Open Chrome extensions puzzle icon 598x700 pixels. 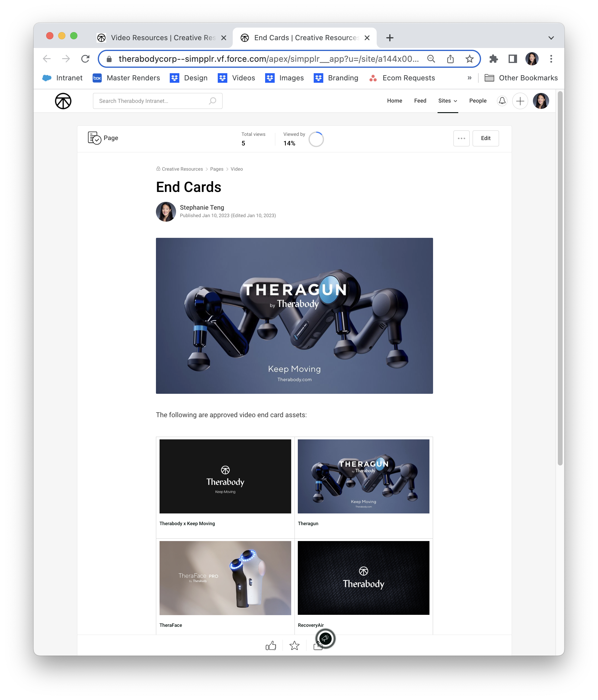click(x=493, y=59)
